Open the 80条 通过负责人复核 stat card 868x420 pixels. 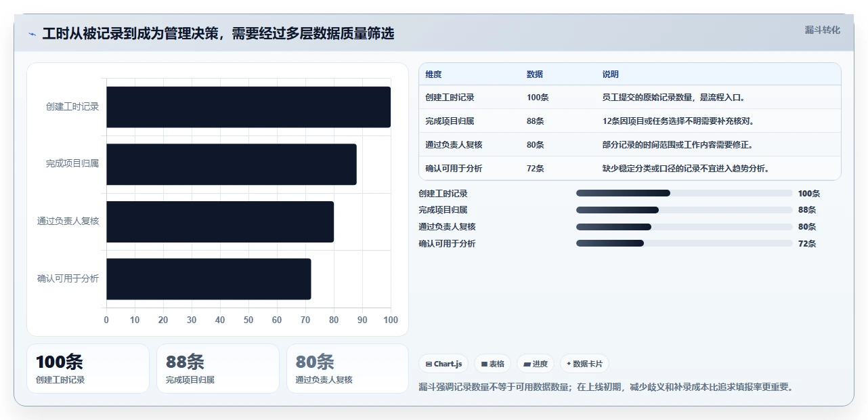[x=348, y=369]
